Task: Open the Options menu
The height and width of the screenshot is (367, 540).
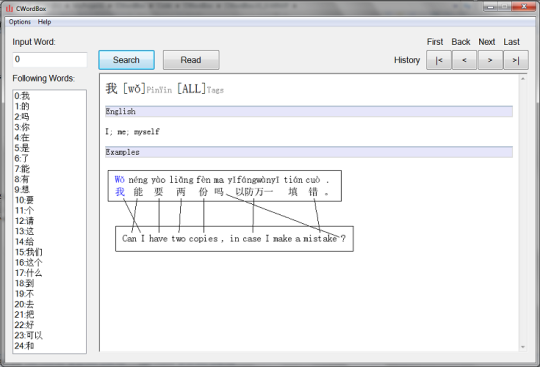Action: (20, 22)
